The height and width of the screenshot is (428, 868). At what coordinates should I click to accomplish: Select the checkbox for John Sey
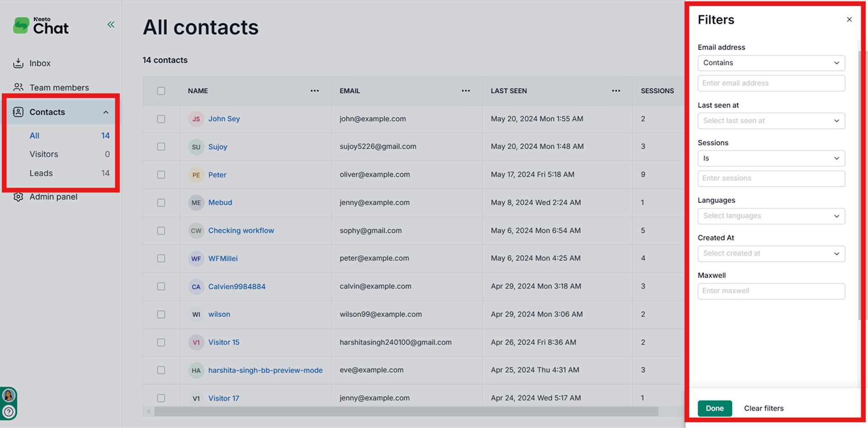[161, 119]
